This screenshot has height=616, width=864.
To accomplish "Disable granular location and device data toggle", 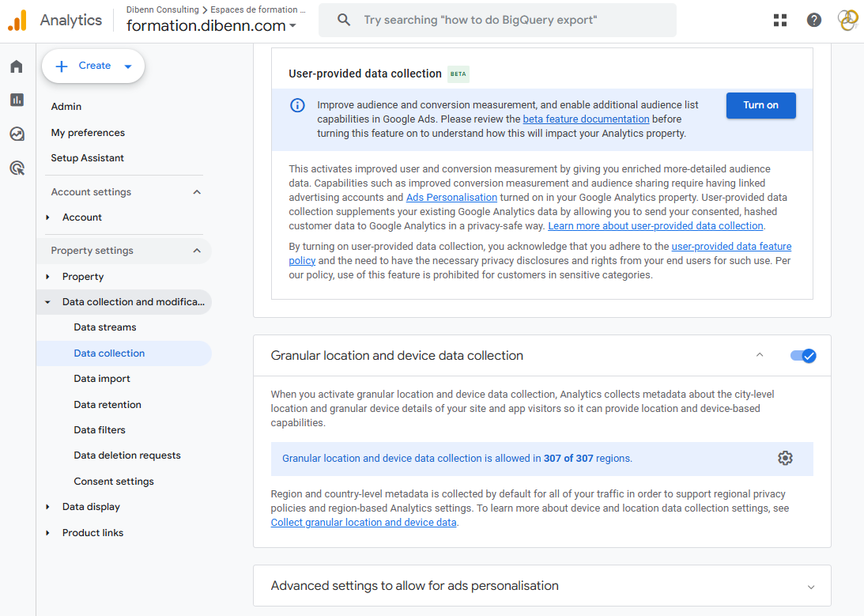I will [803, 356].
